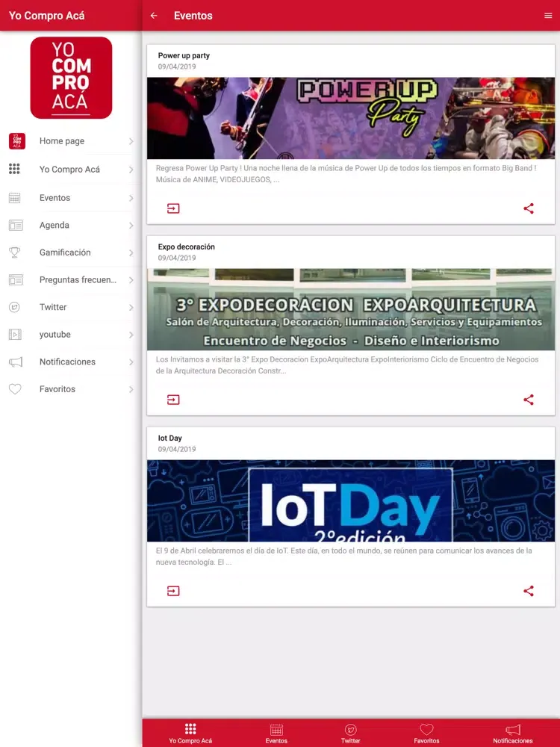Select Notificaciones in the sidebar menu
This screenshot has height=747, width=560.
pos(72,362)
